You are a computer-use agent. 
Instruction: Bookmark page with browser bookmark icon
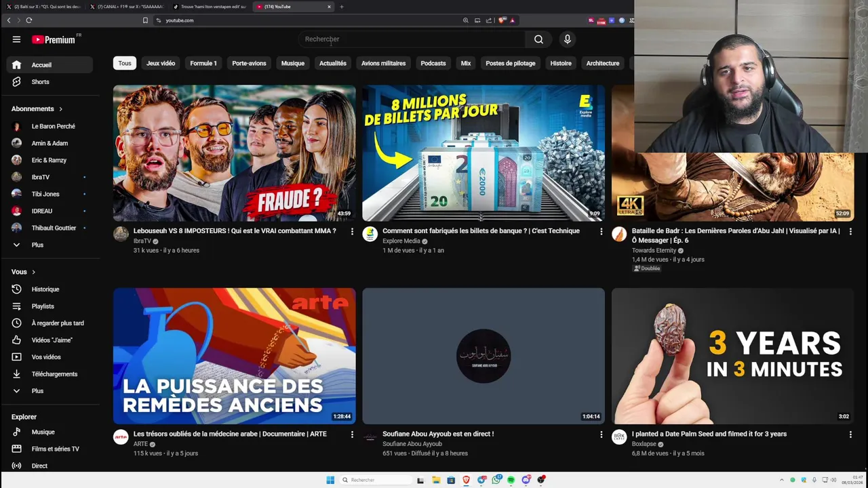click(x=145, y=20)
